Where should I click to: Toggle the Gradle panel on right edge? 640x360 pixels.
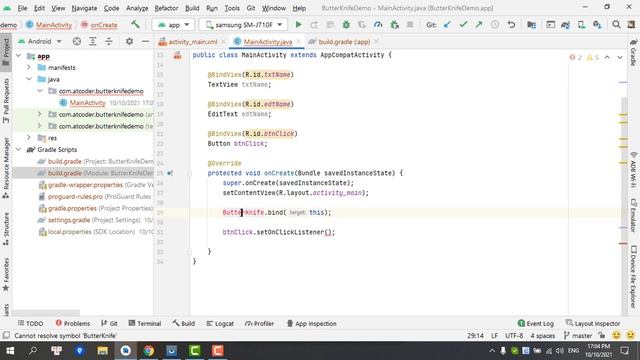click(633, 52)
